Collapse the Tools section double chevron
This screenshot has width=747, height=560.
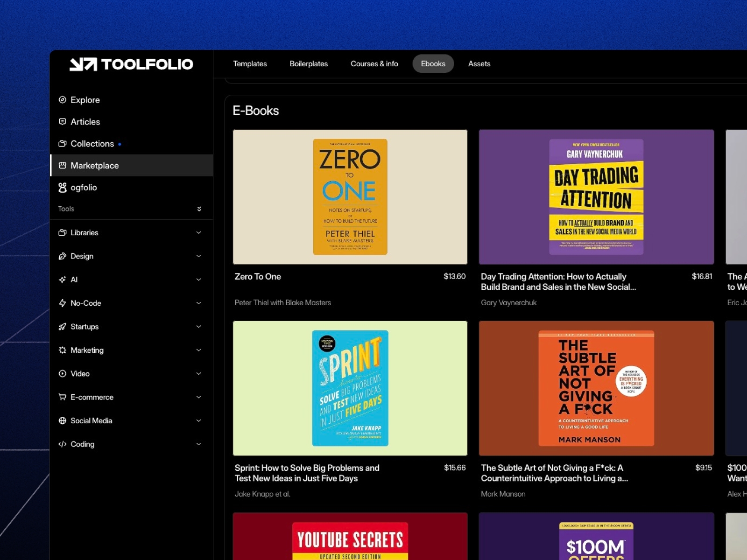pos(199,209)
